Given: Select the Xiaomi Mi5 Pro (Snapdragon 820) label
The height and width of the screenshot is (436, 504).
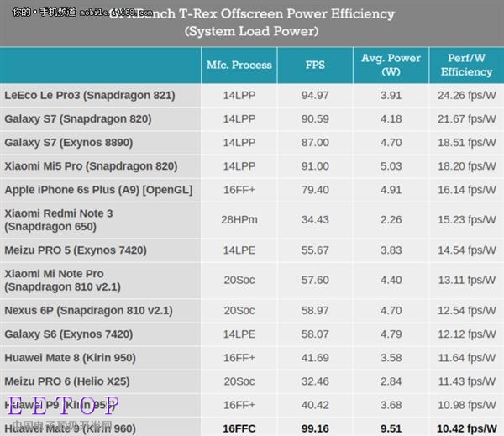Looking at the screenshot, I should (91, 166).
